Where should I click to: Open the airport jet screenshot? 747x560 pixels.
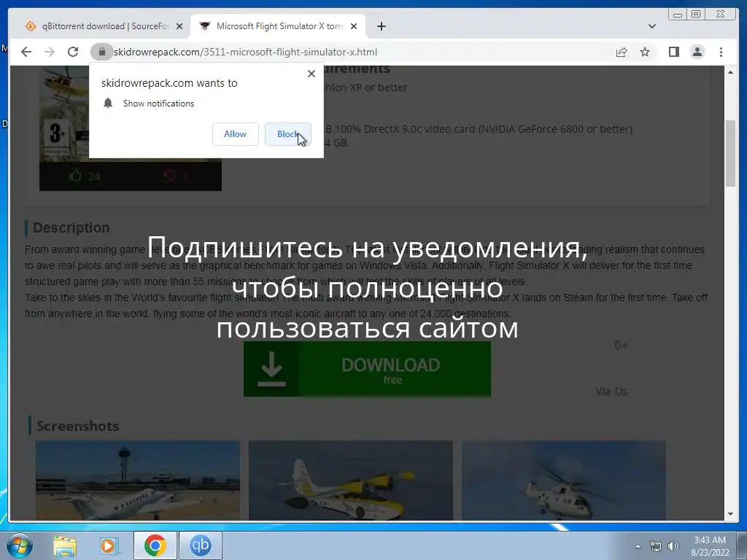138,481
